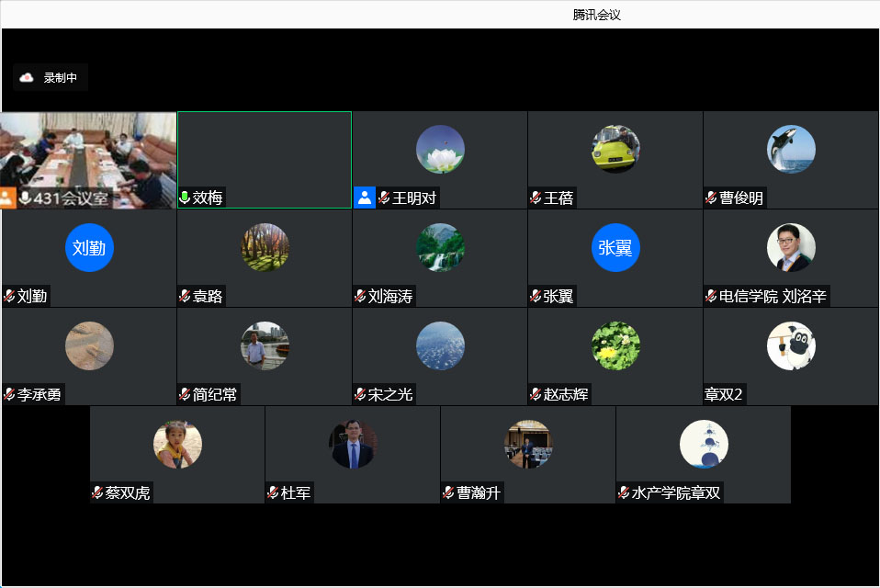Click muted microphone icon next to 曹俊明
880x588 pixels.
click(x=711, y=198)
